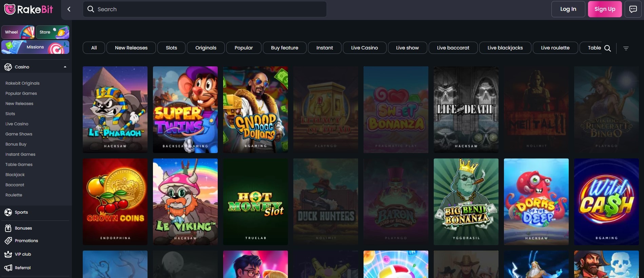This screenshot has width=644, height=278.
Task: Open the Sports section link
Action: (x=21, y=212)
